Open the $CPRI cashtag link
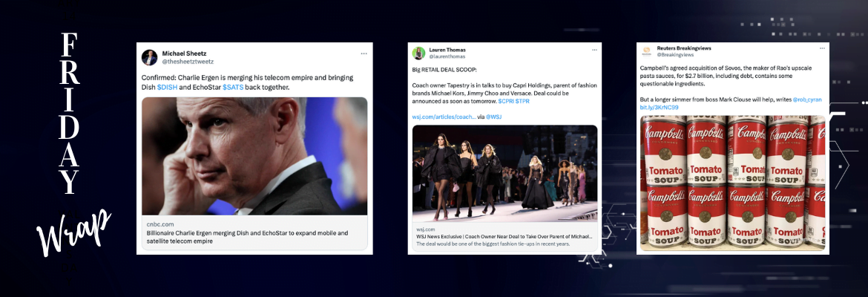Image resolution: width=868 pixels, height=297 pixels. coord(507,100)
